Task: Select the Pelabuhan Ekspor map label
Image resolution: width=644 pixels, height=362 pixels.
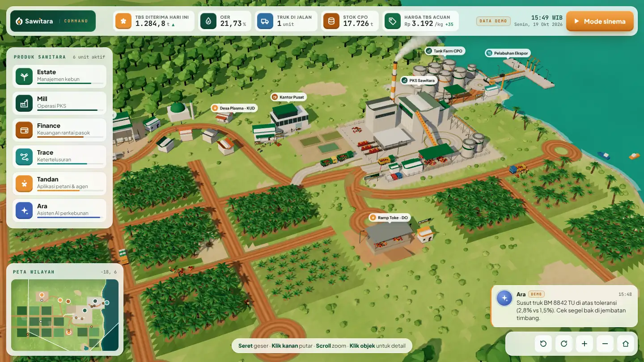Action: (508, 53)
